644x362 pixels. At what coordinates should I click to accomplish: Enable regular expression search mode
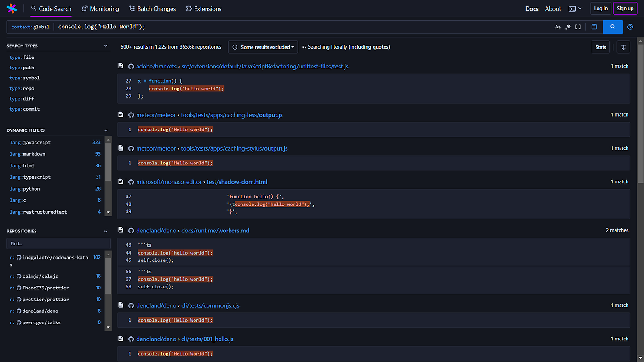(x=569, y=27)
